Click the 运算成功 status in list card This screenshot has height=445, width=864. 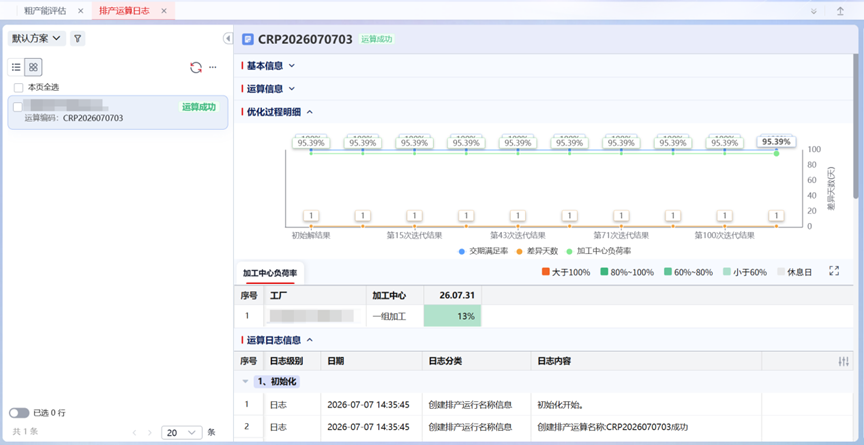point(198,107)
